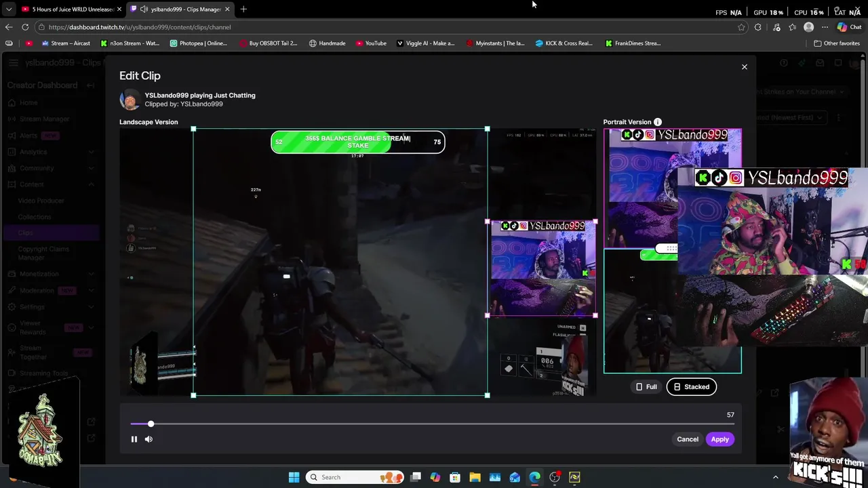The width and height of the screenshot is (868, 488).
Task: Open File Explorer from taskbar
Action: tap(475, 477)
